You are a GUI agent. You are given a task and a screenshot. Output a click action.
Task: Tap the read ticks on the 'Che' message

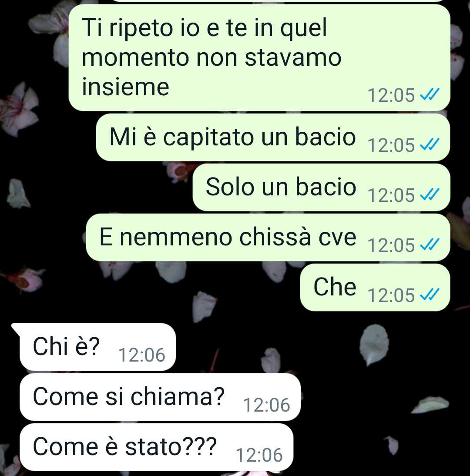pyautogui.click(x=430, y=294)
